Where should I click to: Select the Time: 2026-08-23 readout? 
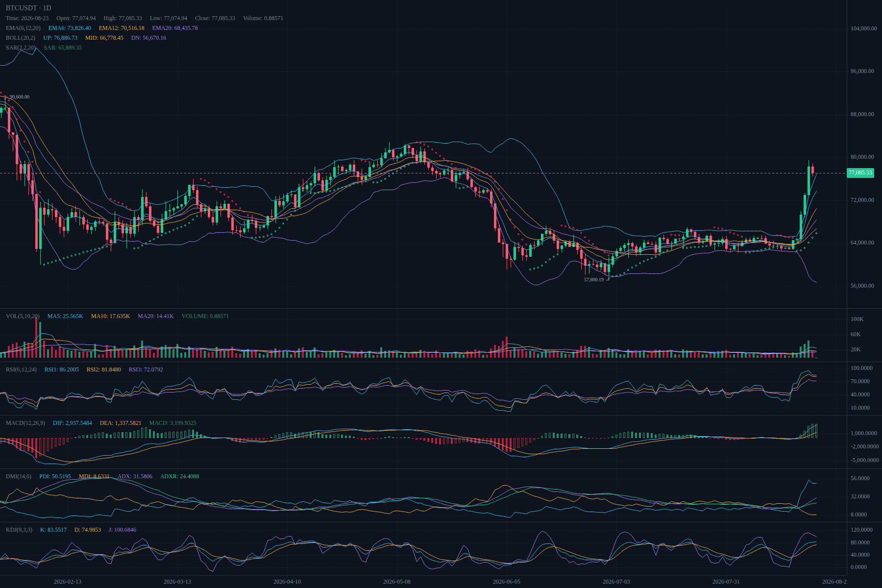pos(27,18)
